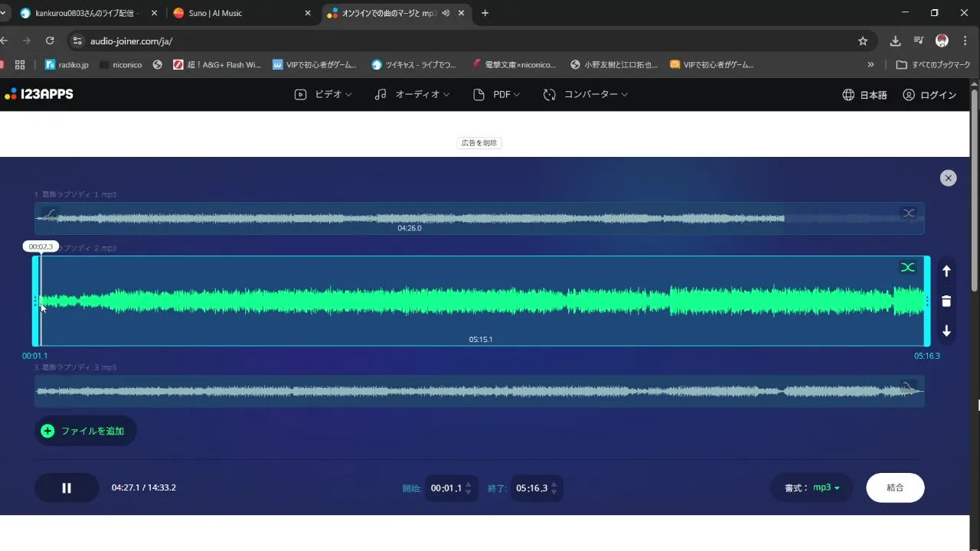This screenshot has height=551, width=980.
Task: Toggle crossfade on track 1
Action: [909, 213]
